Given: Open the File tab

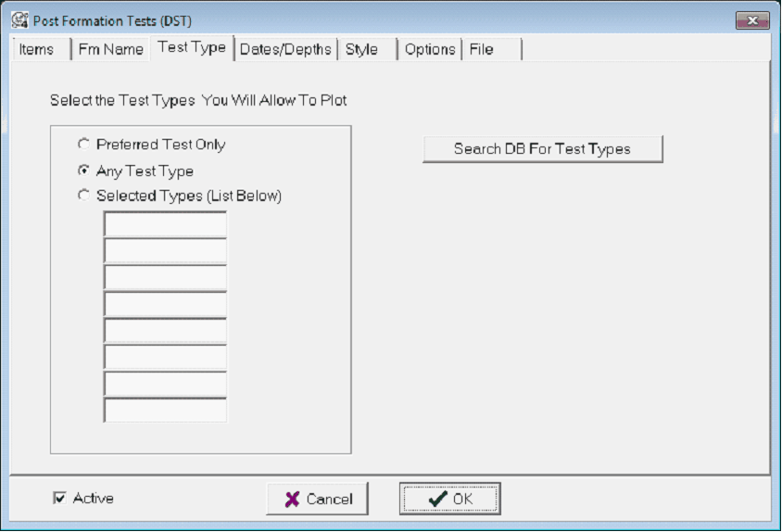Looking at the screenshot, I should click(x=481, y=50).
